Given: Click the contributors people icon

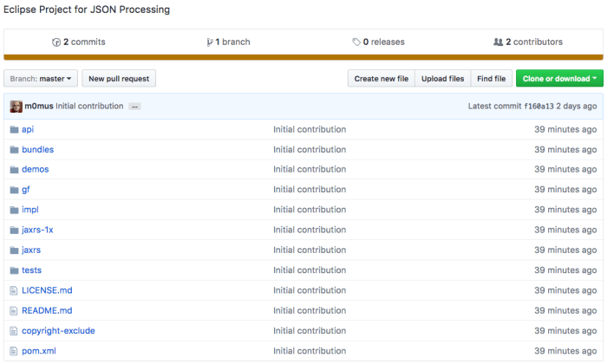Looking at the screenshot, I should point(498,42).
